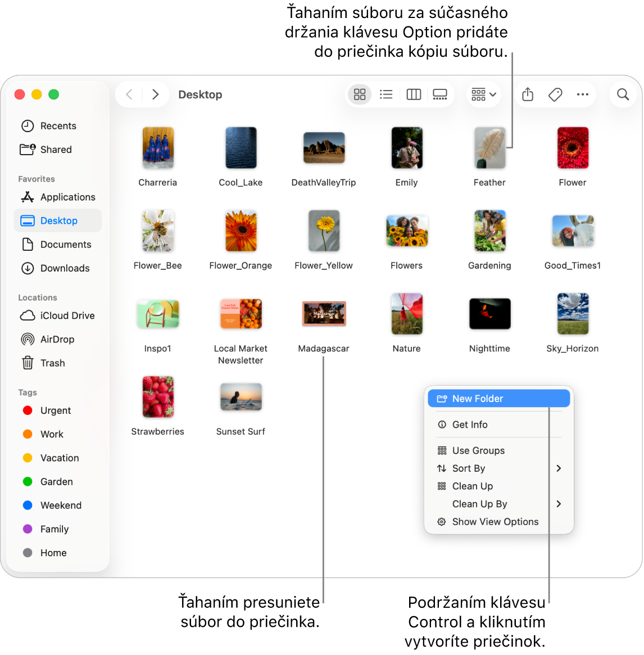Choose Show View Options from the context menu
The width and height of the screenshot is (644, 655).
(x=498, y=522)
